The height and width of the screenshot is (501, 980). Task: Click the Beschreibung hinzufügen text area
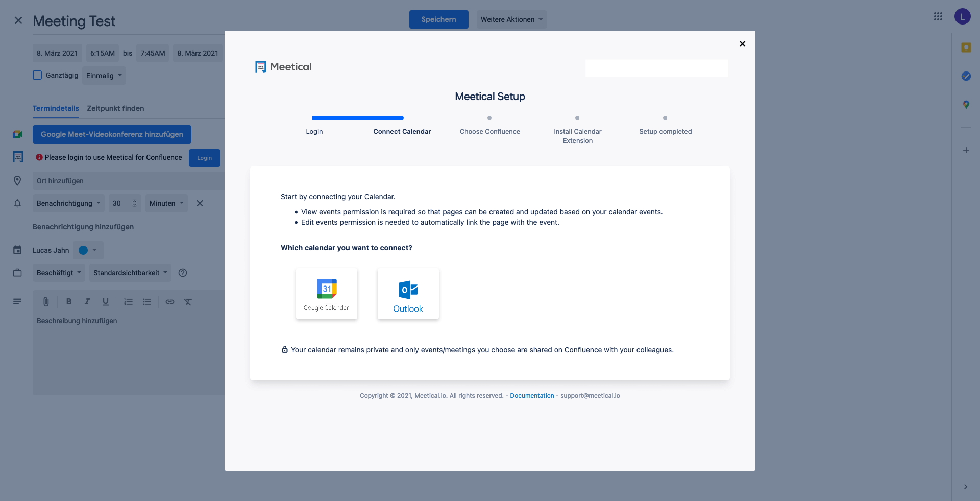[129, 353]
